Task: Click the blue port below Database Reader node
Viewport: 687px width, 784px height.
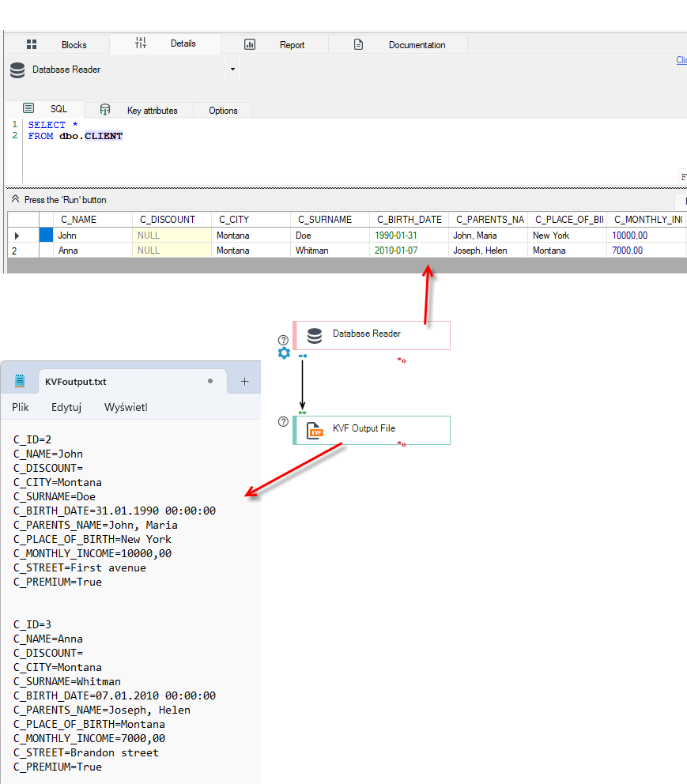Action: [303, 356]
